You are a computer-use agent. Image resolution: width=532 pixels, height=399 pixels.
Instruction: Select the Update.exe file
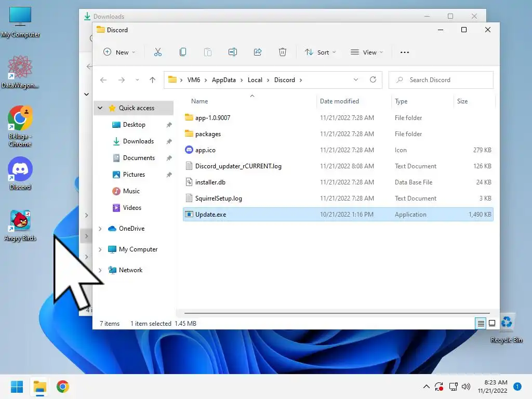[x=338, y=215]
